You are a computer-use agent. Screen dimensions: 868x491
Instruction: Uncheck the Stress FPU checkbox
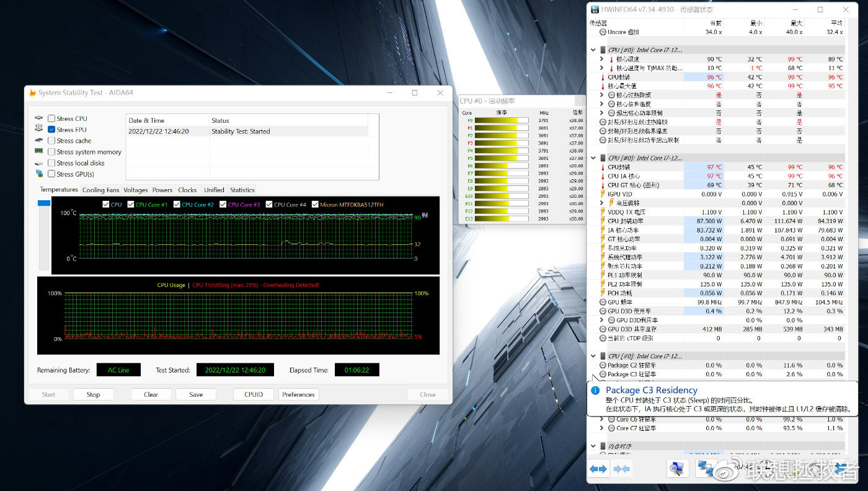click(x=51, y=130)
